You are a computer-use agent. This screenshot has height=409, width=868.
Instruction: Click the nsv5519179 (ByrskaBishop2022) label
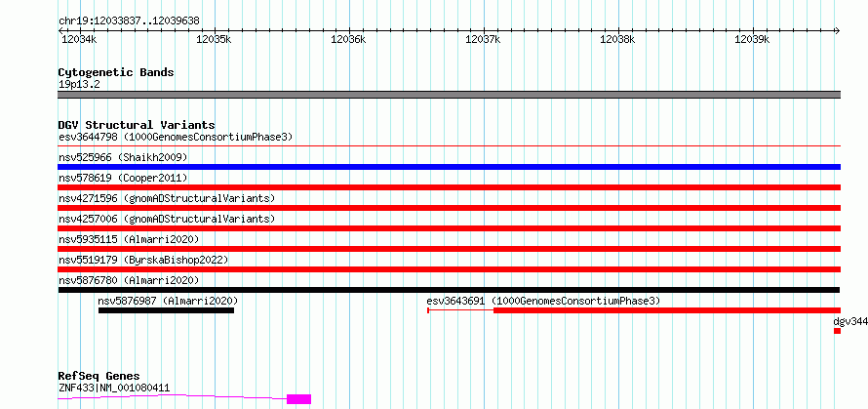143,260
